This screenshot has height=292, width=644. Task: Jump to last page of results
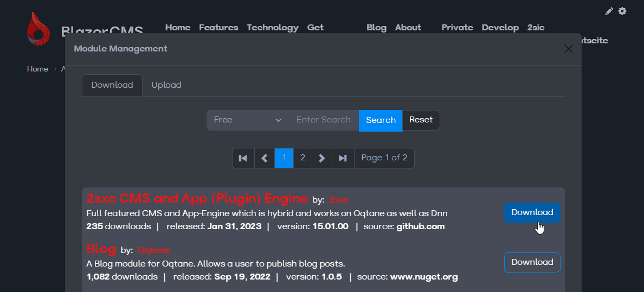[343, 158]
